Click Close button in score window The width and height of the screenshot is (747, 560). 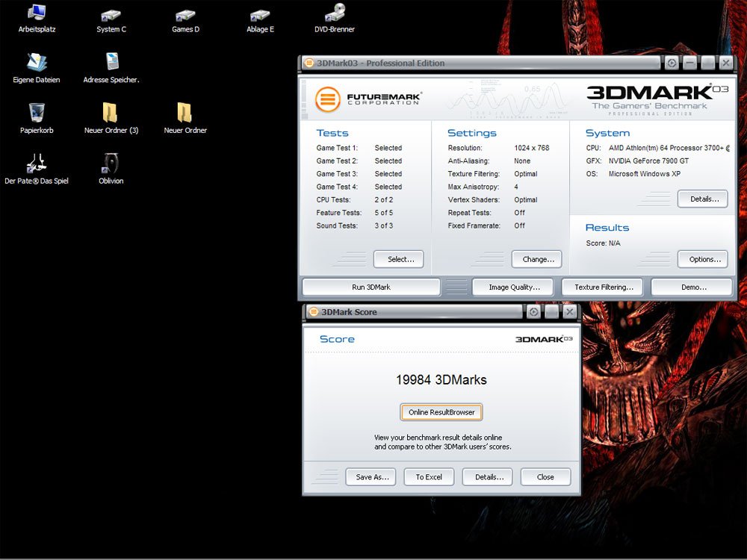click(545, 477)
